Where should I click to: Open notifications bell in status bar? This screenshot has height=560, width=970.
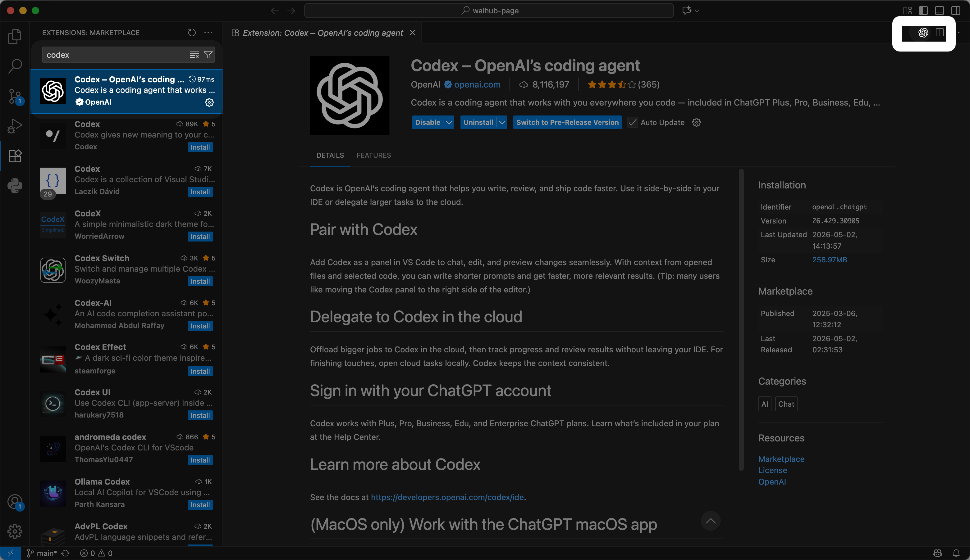point(956,553)
